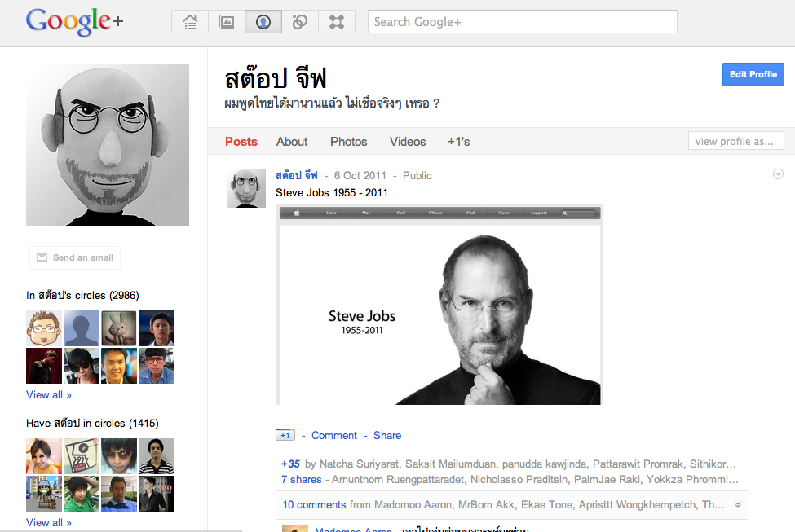
Task: Focus the Search Google+ field
Action: [x=522, y=22]
